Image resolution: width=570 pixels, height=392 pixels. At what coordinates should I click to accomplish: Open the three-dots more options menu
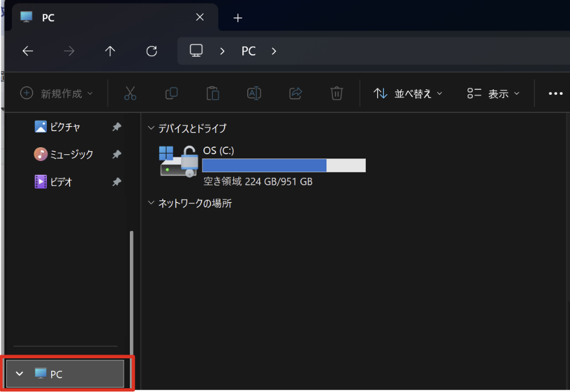click(556, 94)
